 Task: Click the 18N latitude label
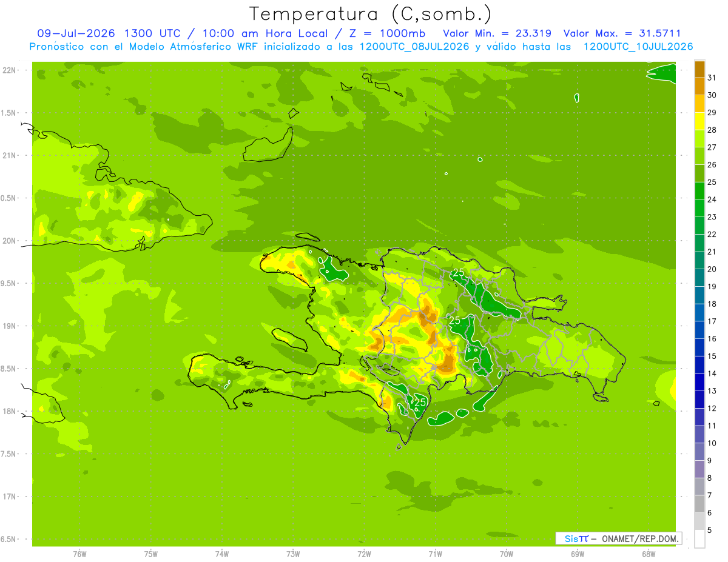point(10,411)
